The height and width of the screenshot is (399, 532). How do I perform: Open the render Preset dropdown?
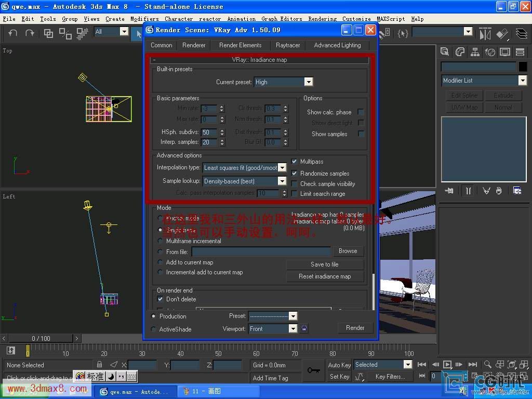tap(293, 316)
